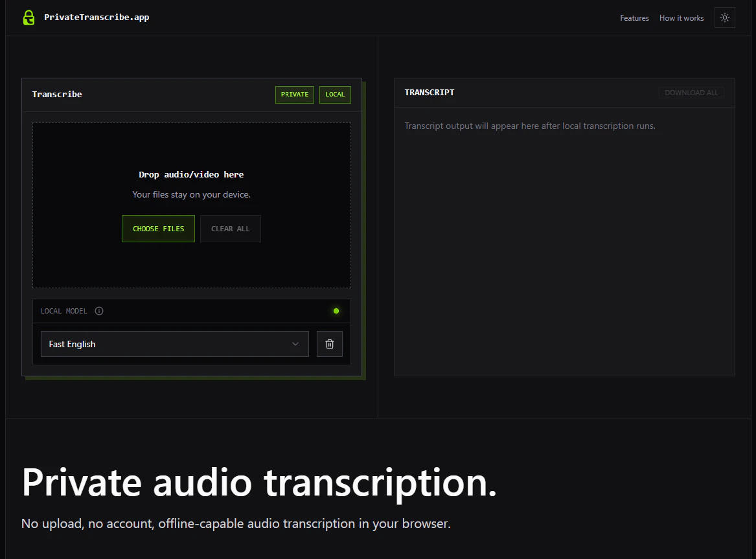Open the Fast English model dropdown
The image size is (756, 559).
[174, 344]
